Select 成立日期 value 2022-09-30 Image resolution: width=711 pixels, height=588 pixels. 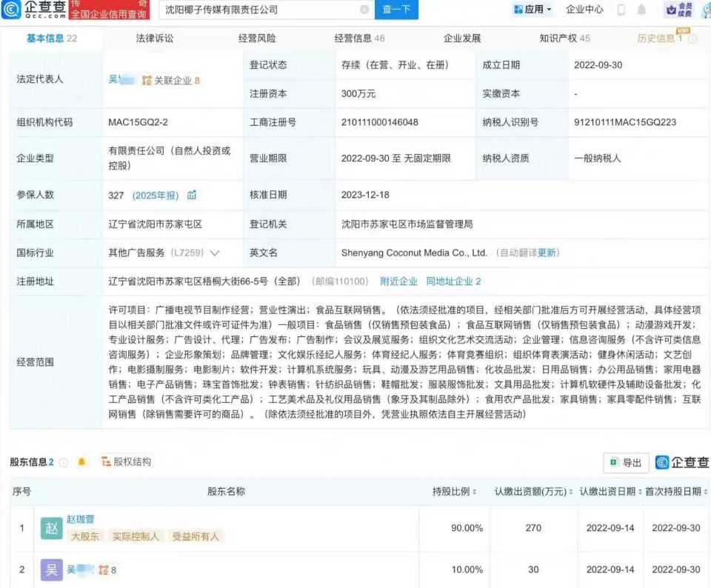click(598, 65)
